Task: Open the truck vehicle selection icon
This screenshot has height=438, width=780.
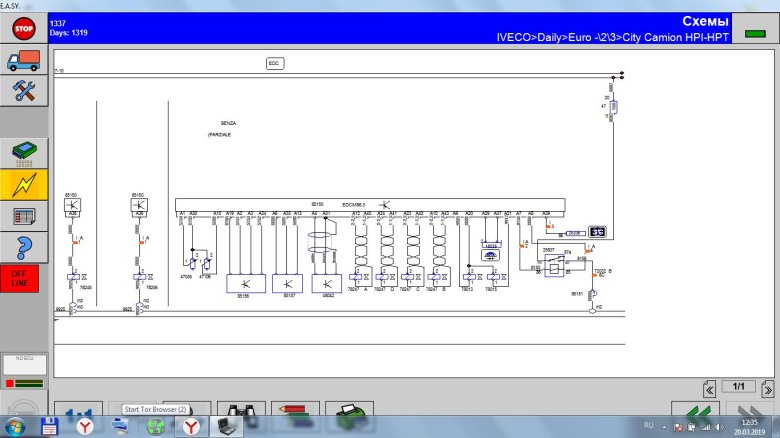Action: pos(24,60)
